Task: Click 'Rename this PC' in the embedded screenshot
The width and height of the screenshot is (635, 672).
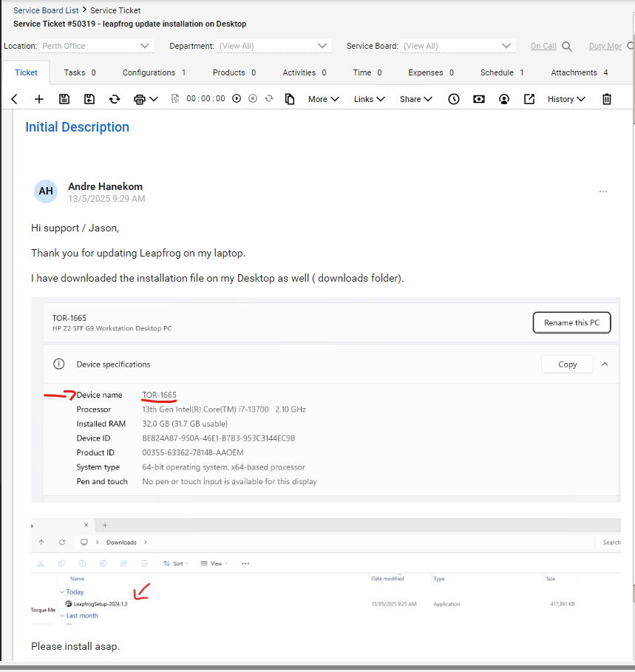Action: tap(571, 323)
